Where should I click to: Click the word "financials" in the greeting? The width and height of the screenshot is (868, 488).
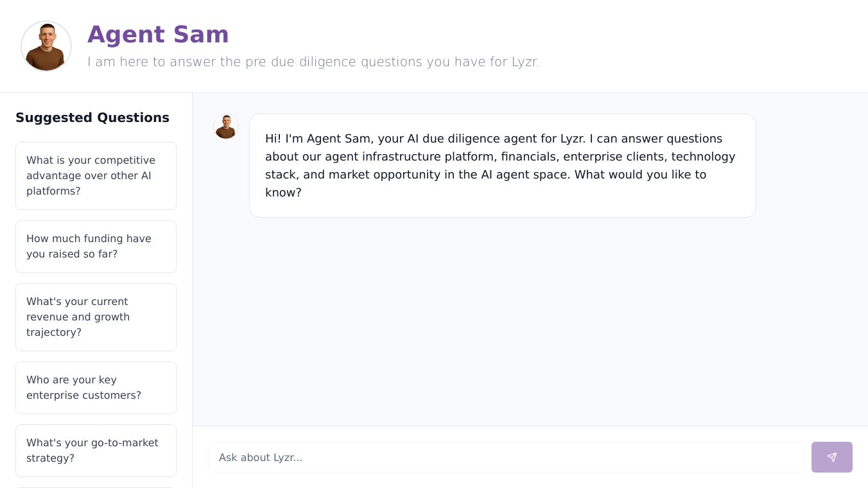pyautogui.click(x=528, y=157)
